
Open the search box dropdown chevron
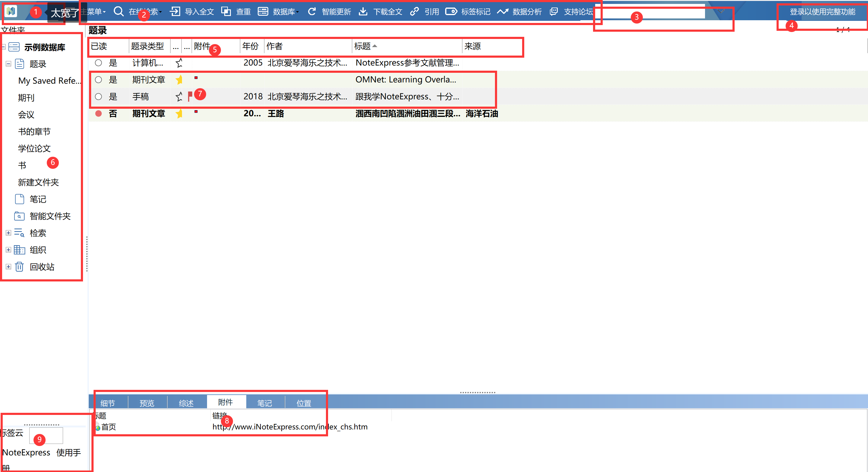pos(720,11)
